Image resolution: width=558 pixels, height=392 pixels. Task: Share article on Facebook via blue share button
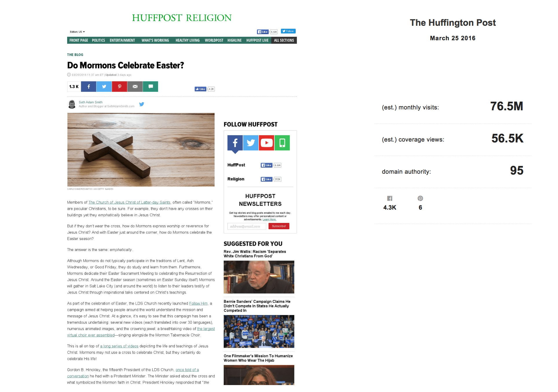point(89,87)
